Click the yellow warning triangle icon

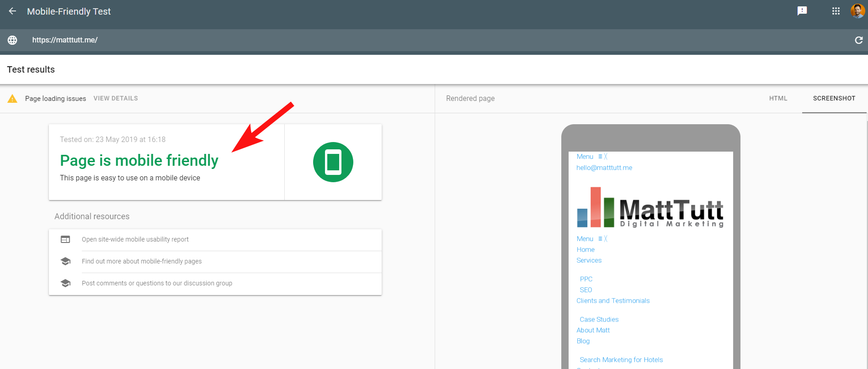tap(12, 99)
